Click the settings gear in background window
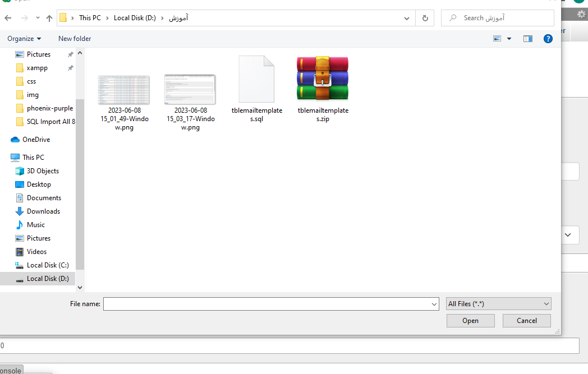 (x=581, y=14)
